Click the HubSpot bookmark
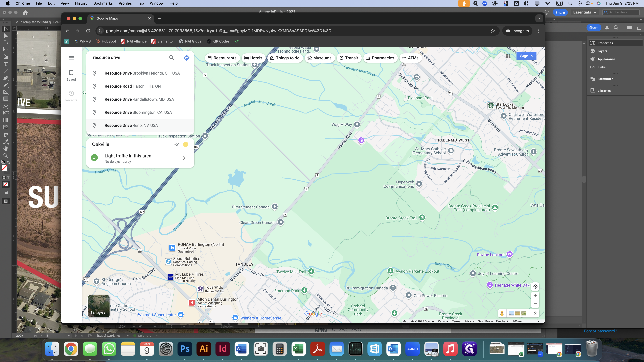Image resolution: width=644 pixels, height=362 pixels. (106, 41)
